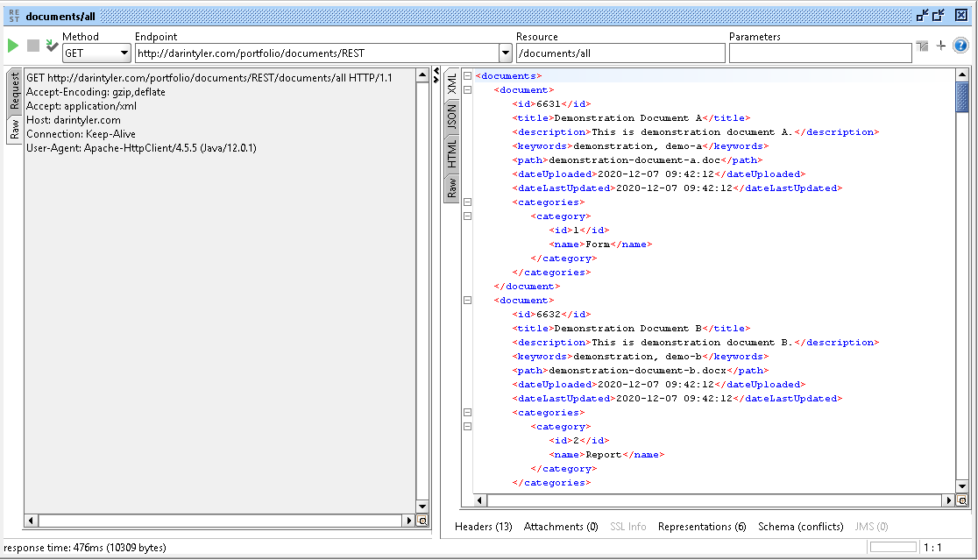Viewport: 978px width, 560px height.
Task: Collapse the categories node of Document A
Action: [x=467, y=202]
